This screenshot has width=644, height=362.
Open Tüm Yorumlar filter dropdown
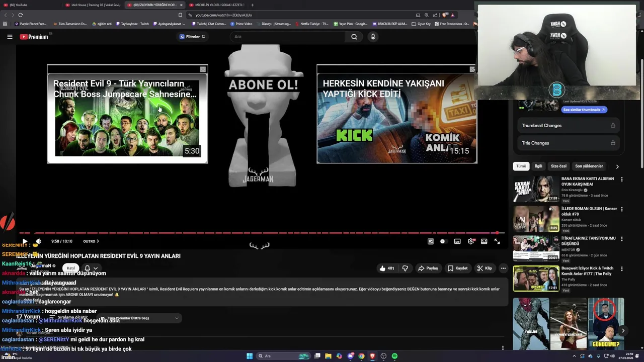140,318
